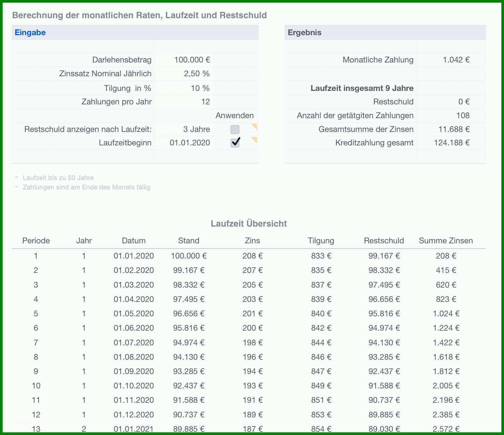Viewport: 504px width, 435px height.
Task: Select Restschuld cell 96.656 € in period 4
Action: (384, 299)
